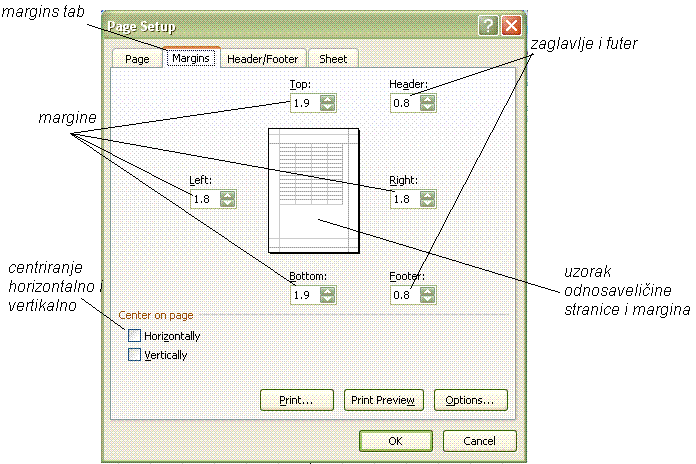Click the Header margin spinner arrows

coord(428,103)
